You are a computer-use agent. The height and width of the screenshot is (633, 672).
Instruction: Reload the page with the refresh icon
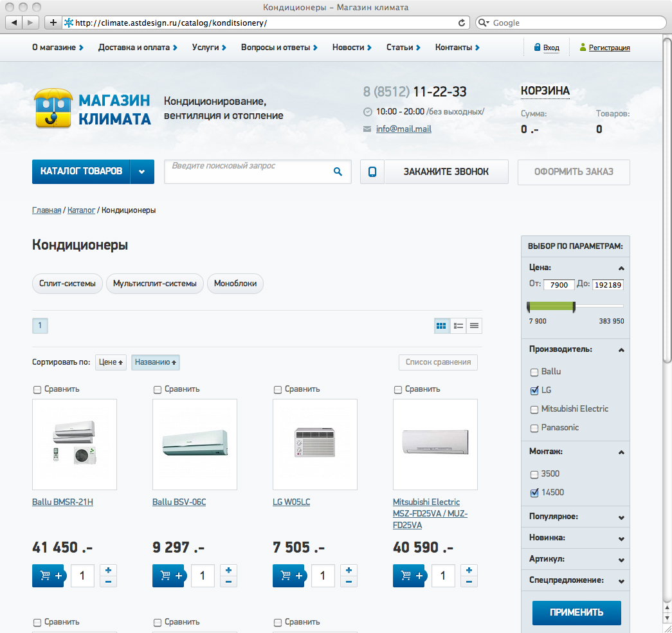[x=462, y=23]
